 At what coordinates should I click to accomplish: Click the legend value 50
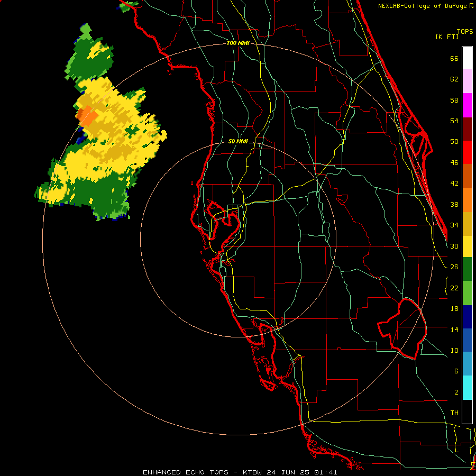(x=454, y=142)
